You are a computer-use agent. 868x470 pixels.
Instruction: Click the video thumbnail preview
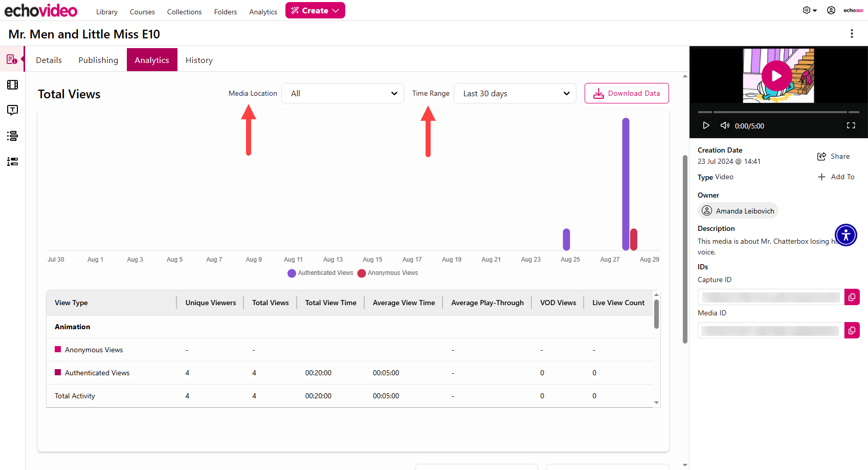click(x=778, y=76)
